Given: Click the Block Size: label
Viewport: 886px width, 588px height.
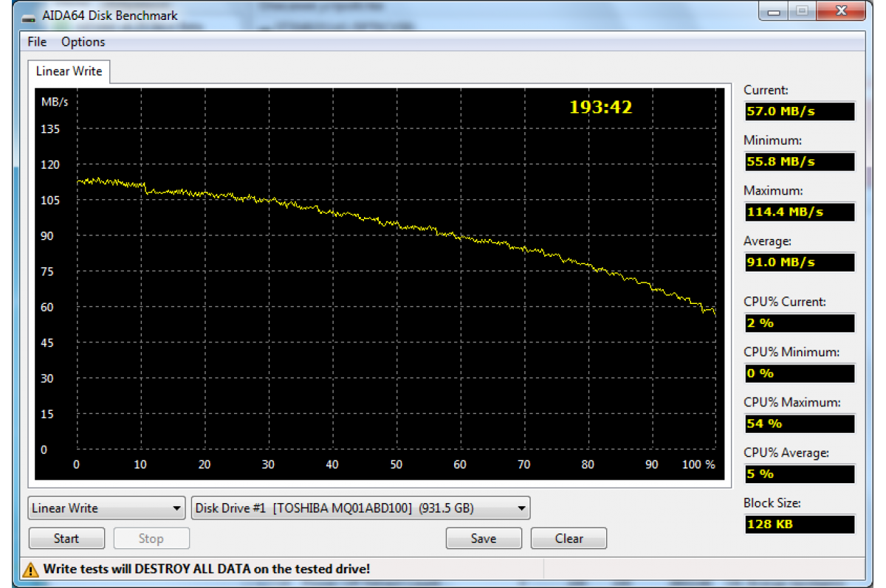Looking at the screenshot, I should (772, 503).
